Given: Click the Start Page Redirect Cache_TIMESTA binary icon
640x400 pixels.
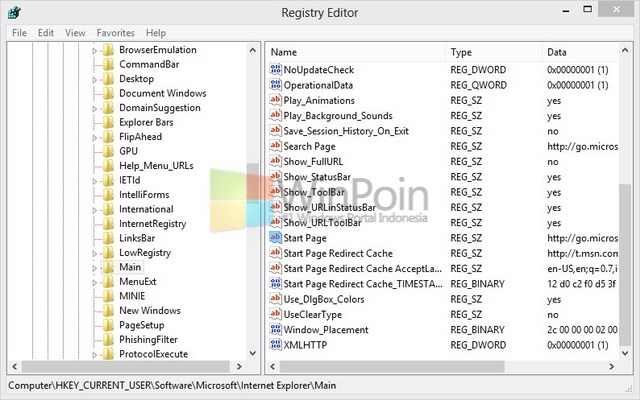Looking at the screenshot, I should [x=276, y=284].
